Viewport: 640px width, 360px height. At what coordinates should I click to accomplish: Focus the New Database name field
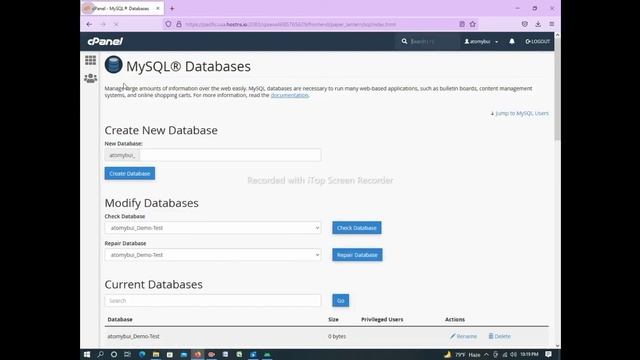(230, 155)
